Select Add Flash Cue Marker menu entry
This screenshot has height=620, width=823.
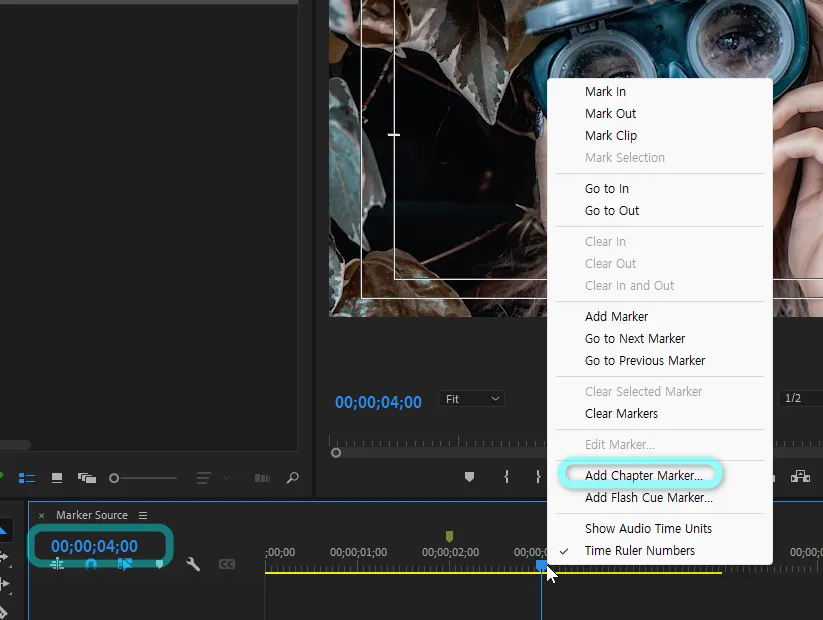coord(648,497)
